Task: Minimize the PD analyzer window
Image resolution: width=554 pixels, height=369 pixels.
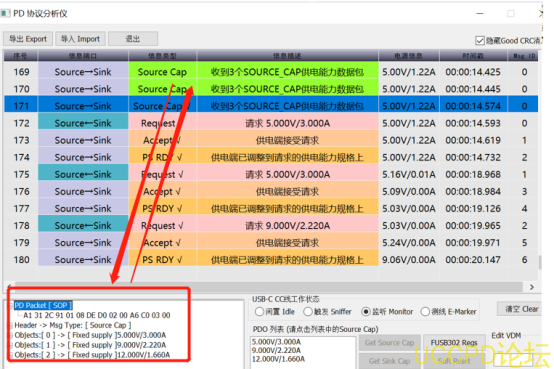Action: click(x=480, y=13)
